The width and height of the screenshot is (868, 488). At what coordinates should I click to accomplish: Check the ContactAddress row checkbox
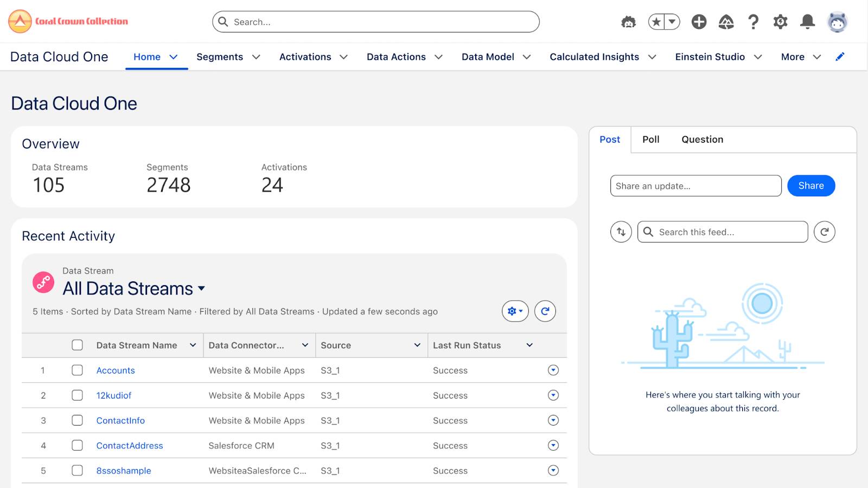[78, 445]
